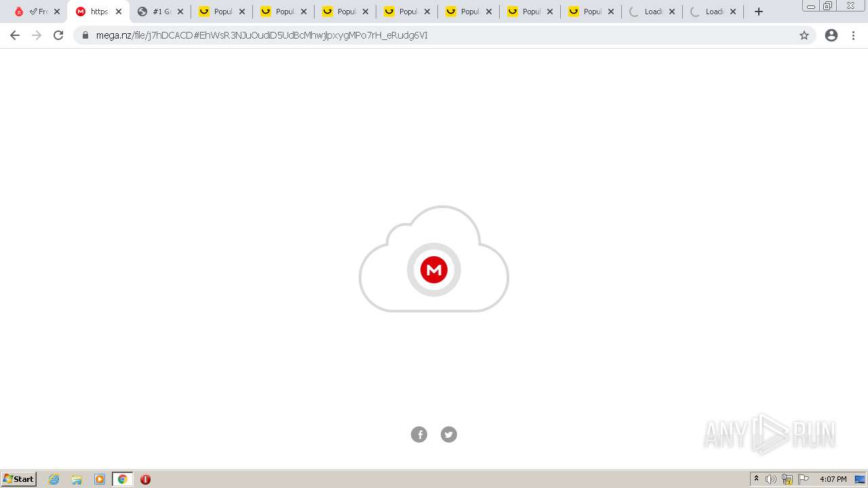Viewport: 868px width, 488px height.
Task: Open the Twitter share icon
Action: point(449,434)
